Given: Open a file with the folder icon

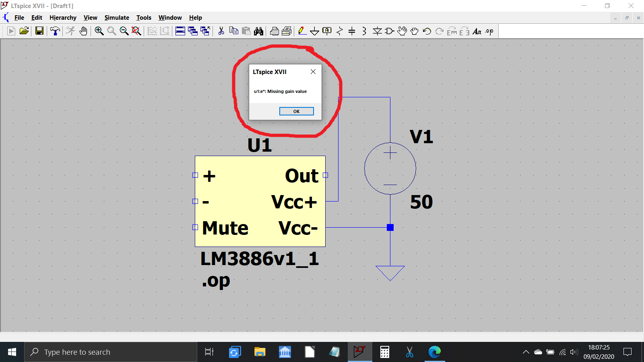Looking at the screenshot, I should click(24, 31).
